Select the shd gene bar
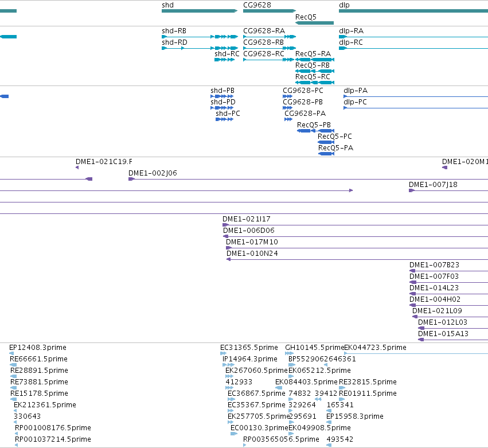This screenshot has width=488, height=448. (x=200, y=11)
